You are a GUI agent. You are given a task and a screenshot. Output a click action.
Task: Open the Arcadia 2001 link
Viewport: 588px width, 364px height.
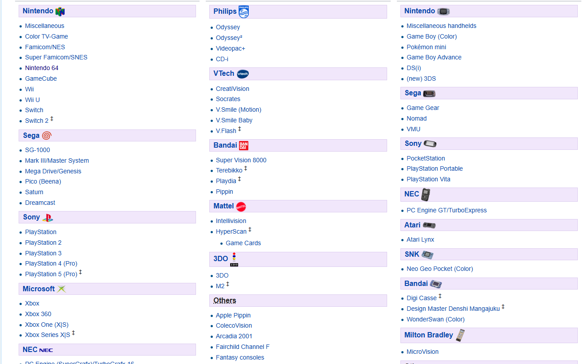[234, 336]
